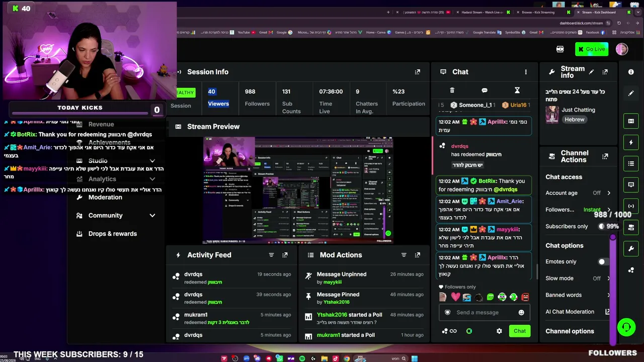This screenshot has height=362, width=644.
Task: Send message with green Chat button
Action: (x=519, y=331)
